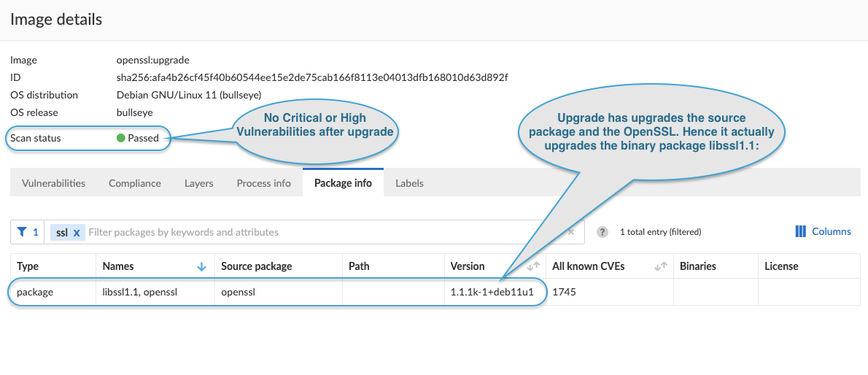The height and width of the screenshot is (375, 868).
Task: Select the Package info tab
Action: click(343, 183)
